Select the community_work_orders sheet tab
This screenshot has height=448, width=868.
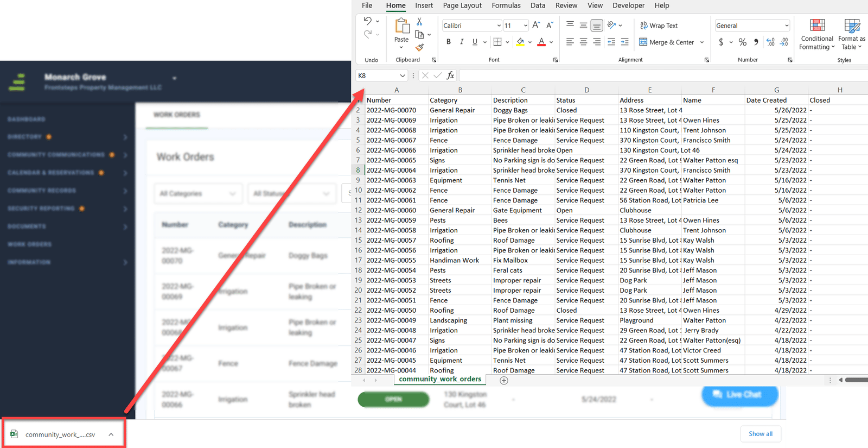point(440,379)
